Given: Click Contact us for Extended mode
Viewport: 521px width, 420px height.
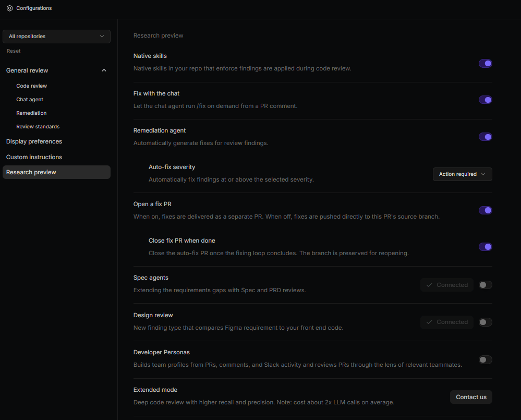Looking at the screenshot, I should 471,397.
